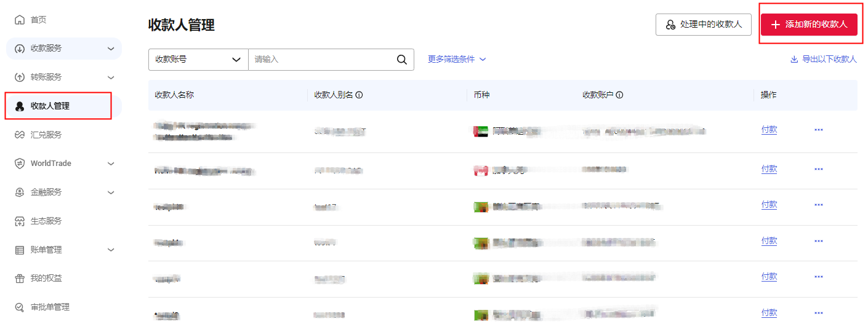The height and width of the screenshot is (332, 868).
Task: Click the 首页 home icon in sidebar
Action: (x=20, y=20)
